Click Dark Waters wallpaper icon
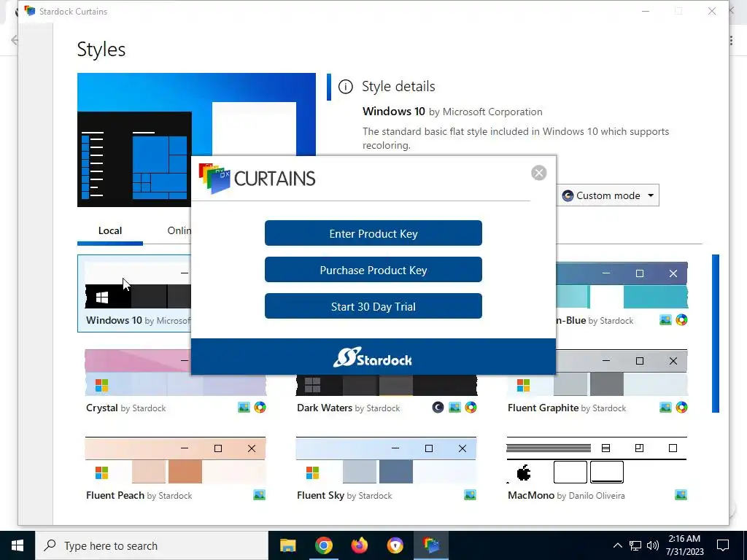747x560 pixels. pos(454,408)
